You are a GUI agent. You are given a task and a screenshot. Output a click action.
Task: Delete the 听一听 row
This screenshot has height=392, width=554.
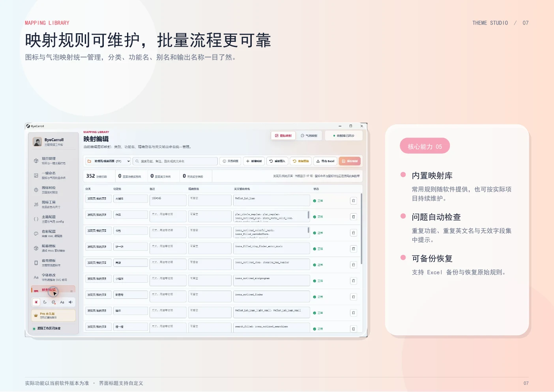(354, 249)
